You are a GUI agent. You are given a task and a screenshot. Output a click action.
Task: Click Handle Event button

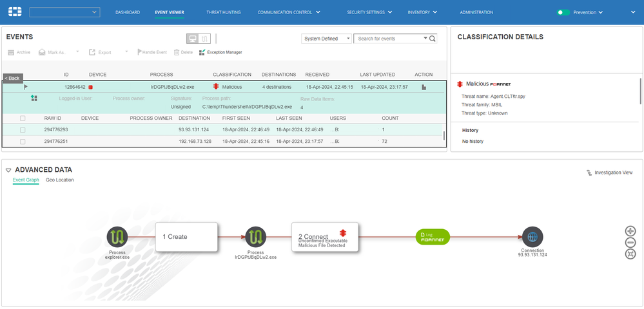coord(152,53)
